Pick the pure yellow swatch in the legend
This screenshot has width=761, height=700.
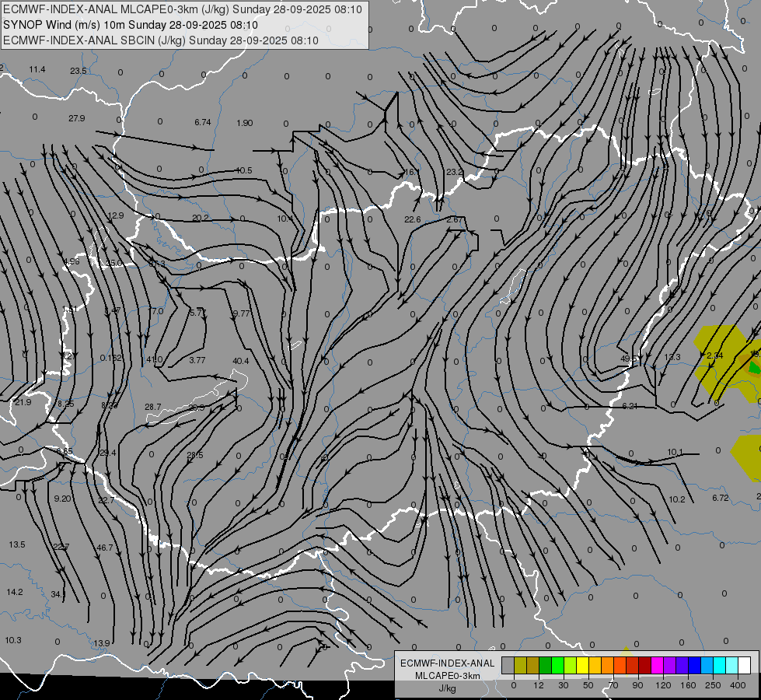point(582,665)
